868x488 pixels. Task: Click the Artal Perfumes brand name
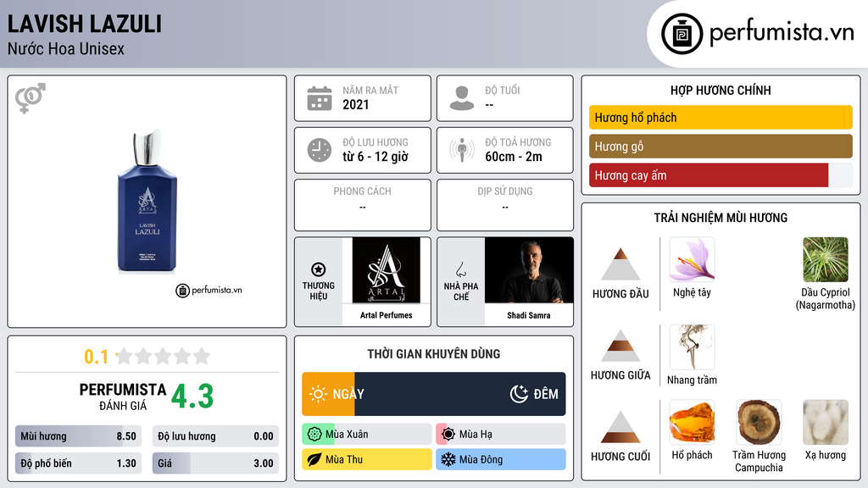(x=387, y=315)
